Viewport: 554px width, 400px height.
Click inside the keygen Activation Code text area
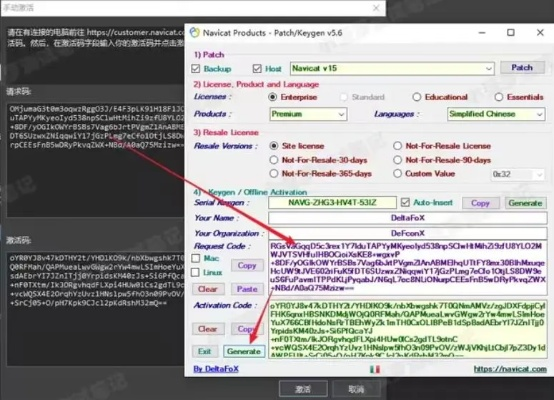408,329
